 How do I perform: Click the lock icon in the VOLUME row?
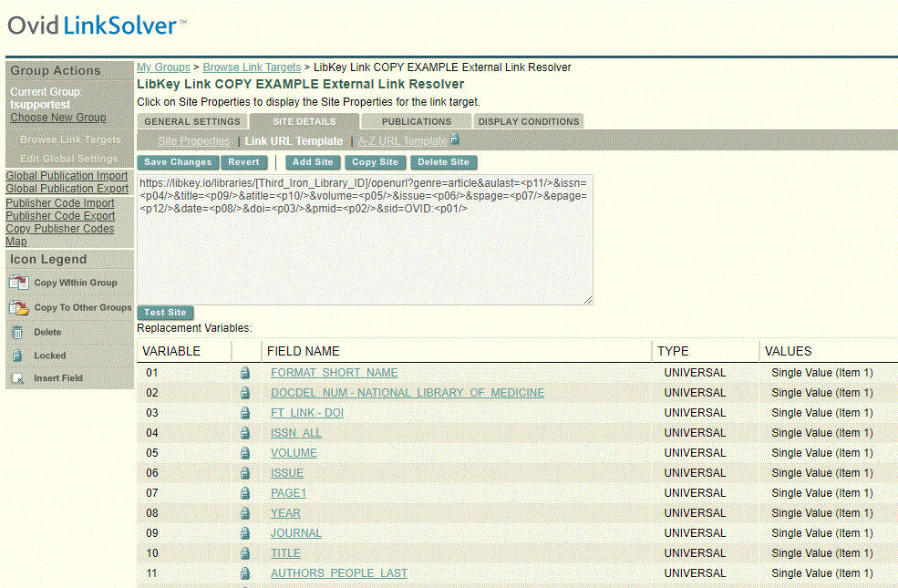point(245,453)
